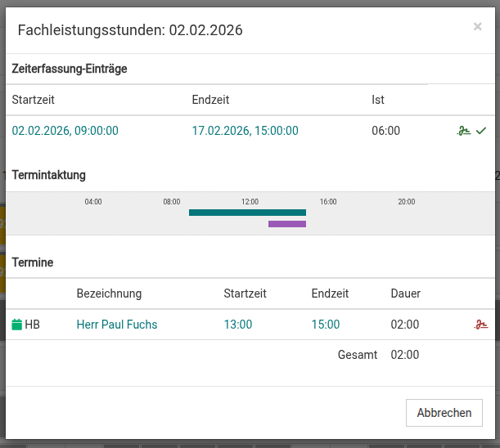Select the purple appointment bar in the timeline
500x448 pixels.
click(x=286, y=223)
